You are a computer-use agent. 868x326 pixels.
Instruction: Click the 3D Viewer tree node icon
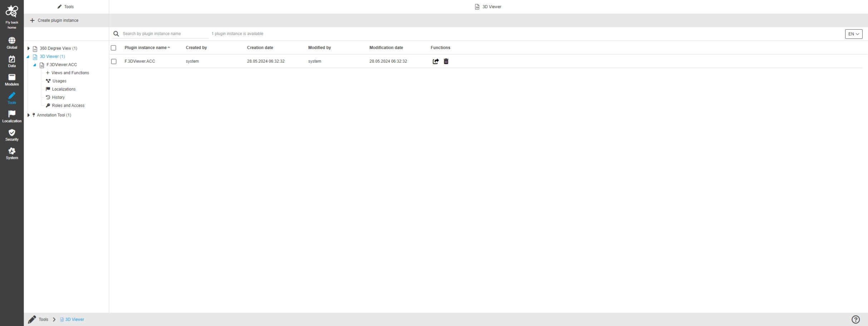[x=35, y=57]
